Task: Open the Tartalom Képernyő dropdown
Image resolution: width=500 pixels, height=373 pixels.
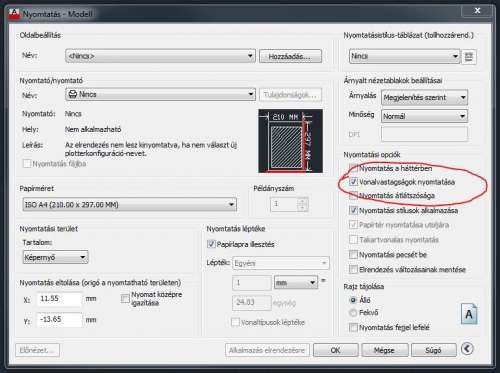Action: click(55, 257)
